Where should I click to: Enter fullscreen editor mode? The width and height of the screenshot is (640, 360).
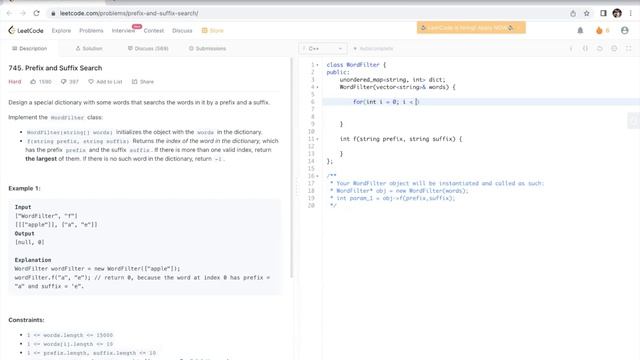click(629, 49)
